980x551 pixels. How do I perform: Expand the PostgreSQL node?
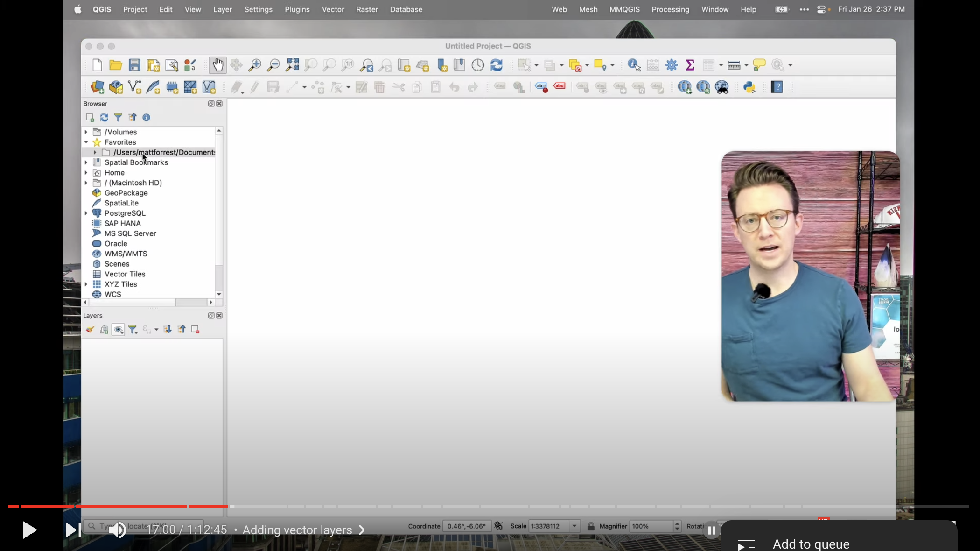(x=86, y=213)
